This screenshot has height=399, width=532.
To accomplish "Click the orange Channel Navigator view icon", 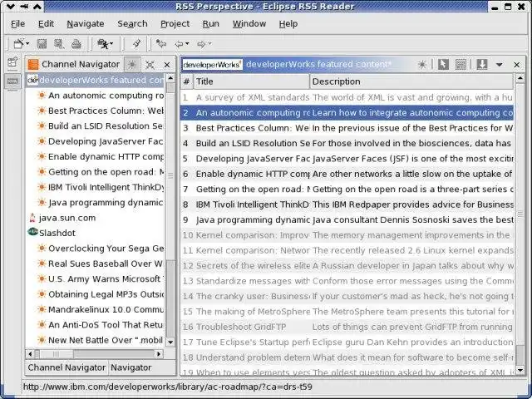I will tap(33, 65).
